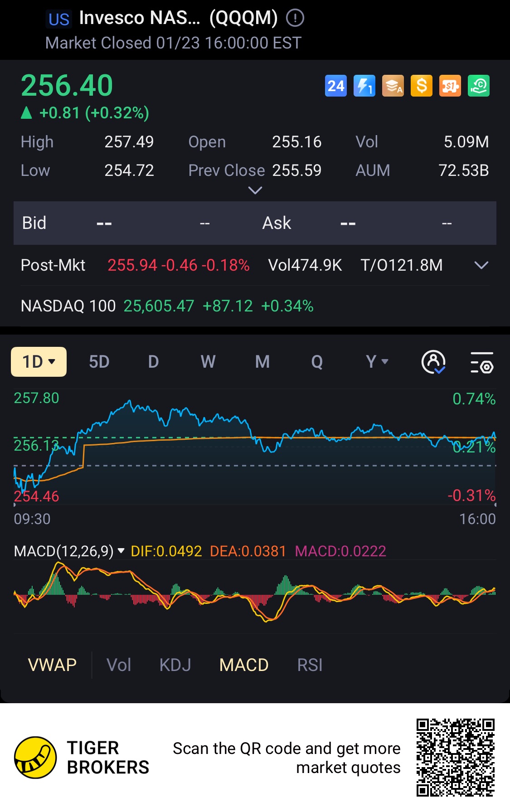Viewport: 510px width, 812px height.
Task: Tap the 0.74% chart axis label
Action: click(x=474, y=399)
